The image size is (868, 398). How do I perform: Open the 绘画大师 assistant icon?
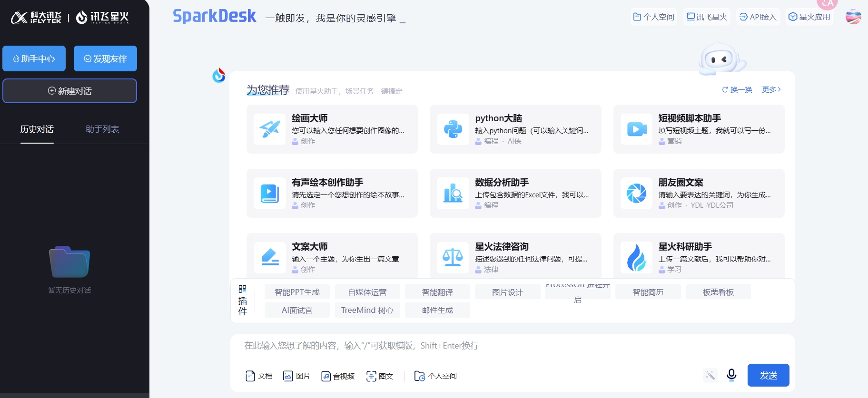pos(270,129)
